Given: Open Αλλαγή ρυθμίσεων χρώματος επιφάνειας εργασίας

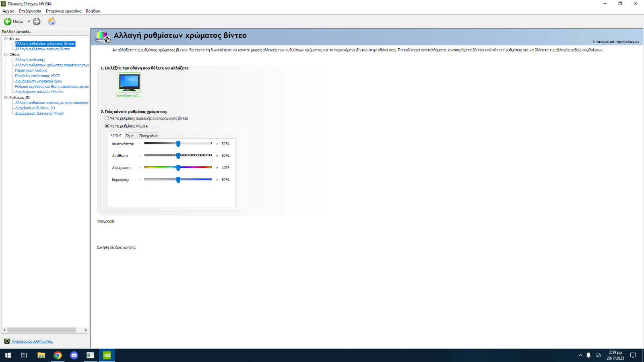Looking at the screenshot, I should (52, 65).
